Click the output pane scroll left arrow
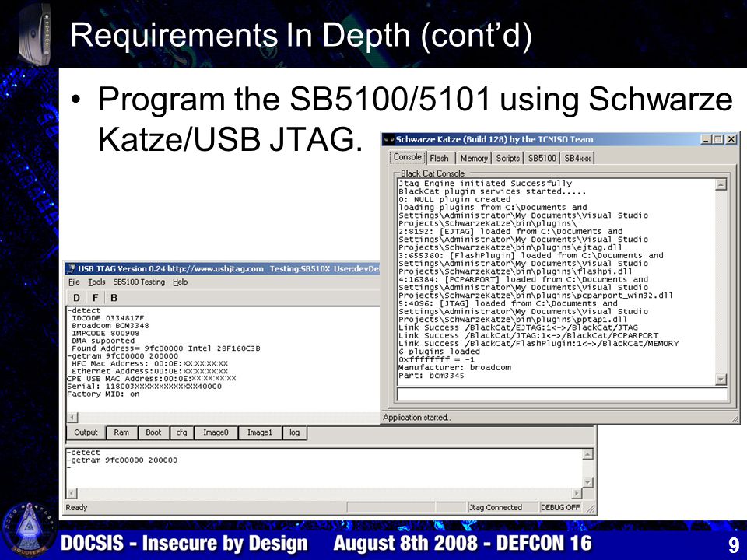The image size is (747, 560). click(72, 418)
